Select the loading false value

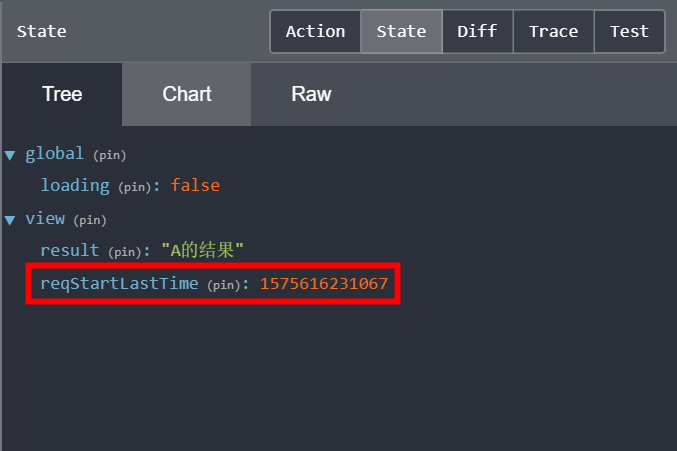[x=195, y=186]
